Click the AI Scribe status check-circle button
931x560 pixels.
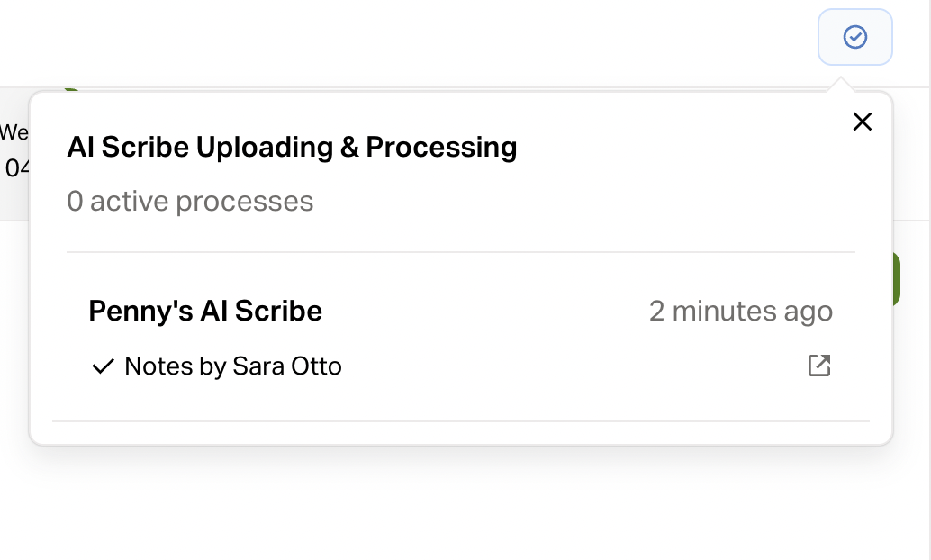[x=854, y=37]
